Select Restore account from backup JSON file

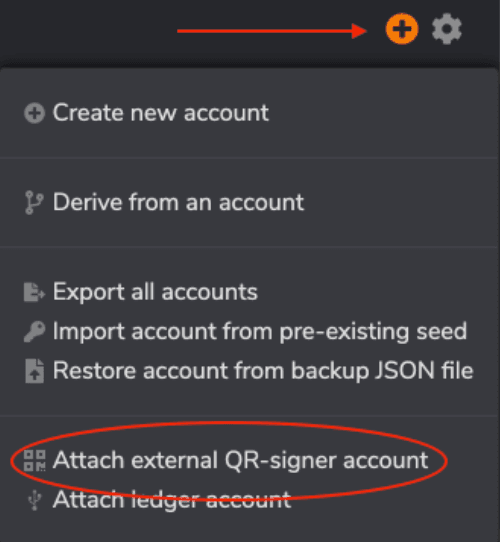[263, 371]
